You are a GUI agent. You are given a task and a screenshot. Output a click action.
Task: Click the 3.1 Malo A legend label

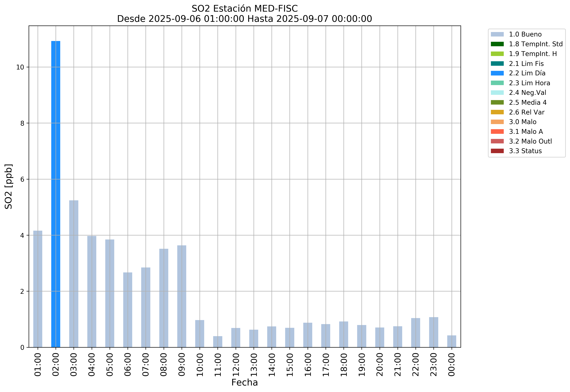coord(526,132)
